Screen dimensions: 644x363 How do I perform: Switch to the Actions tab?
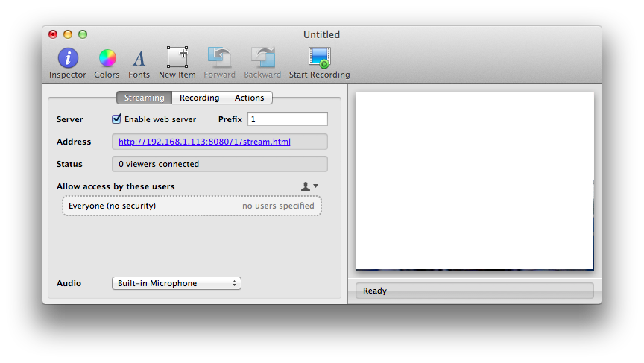point(249,98)
